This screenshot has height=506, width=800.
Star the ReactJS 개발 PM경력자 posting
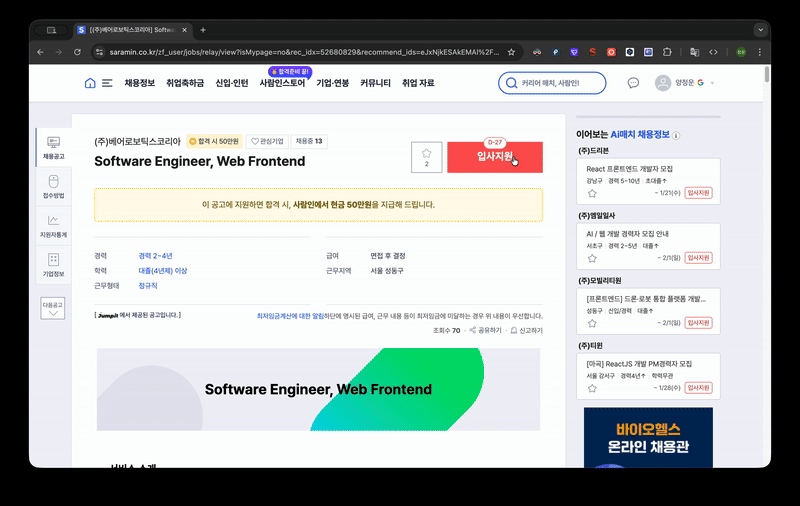(x=592, y=388)
